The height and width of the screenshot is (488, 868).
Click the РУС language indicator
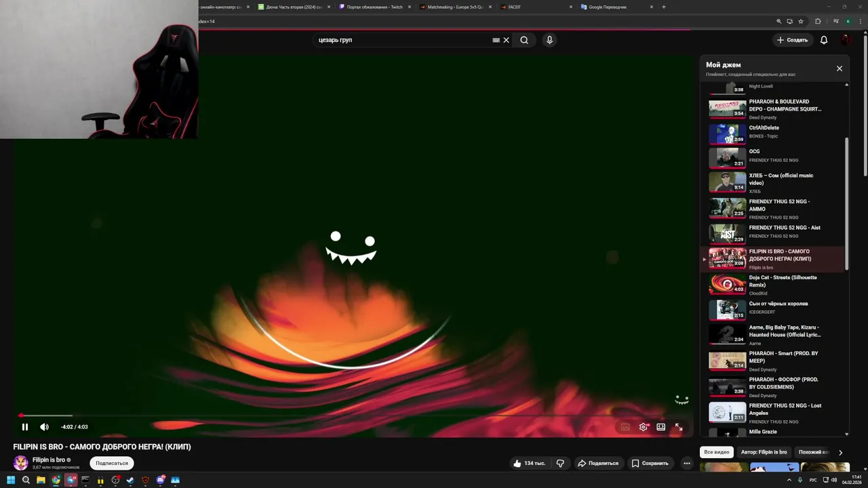point(813,480)
